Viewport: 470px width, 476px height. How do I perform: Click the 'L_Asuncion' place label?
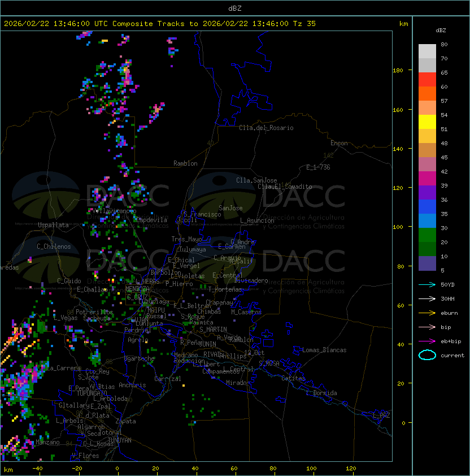tap(257, 220)
